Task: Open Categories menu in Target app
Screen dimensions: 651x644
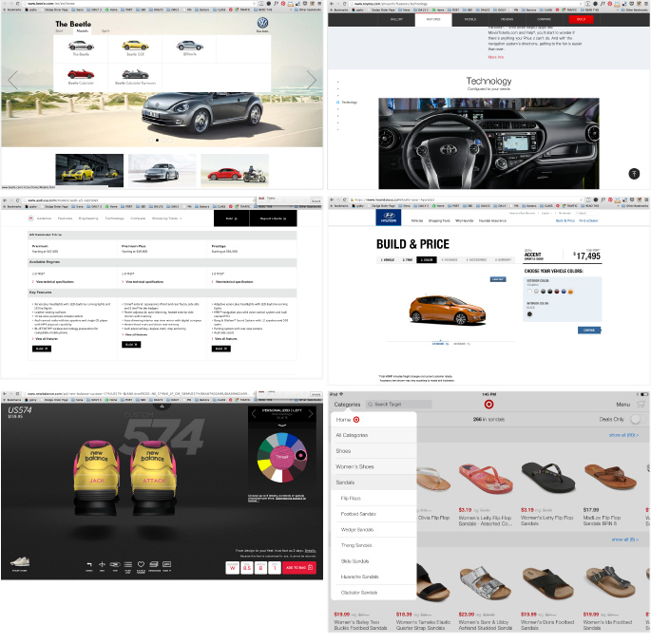Action: point(347,404)
